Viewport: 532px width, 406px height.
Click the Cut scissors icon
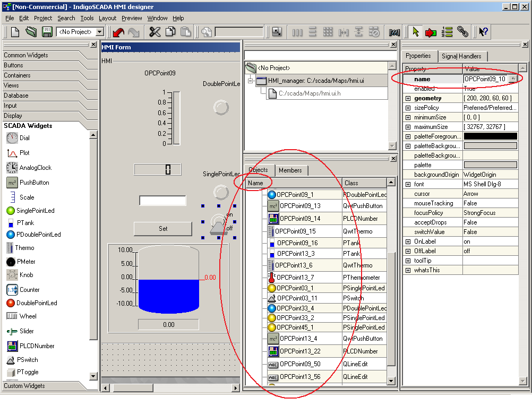click(x=155, y=32)
